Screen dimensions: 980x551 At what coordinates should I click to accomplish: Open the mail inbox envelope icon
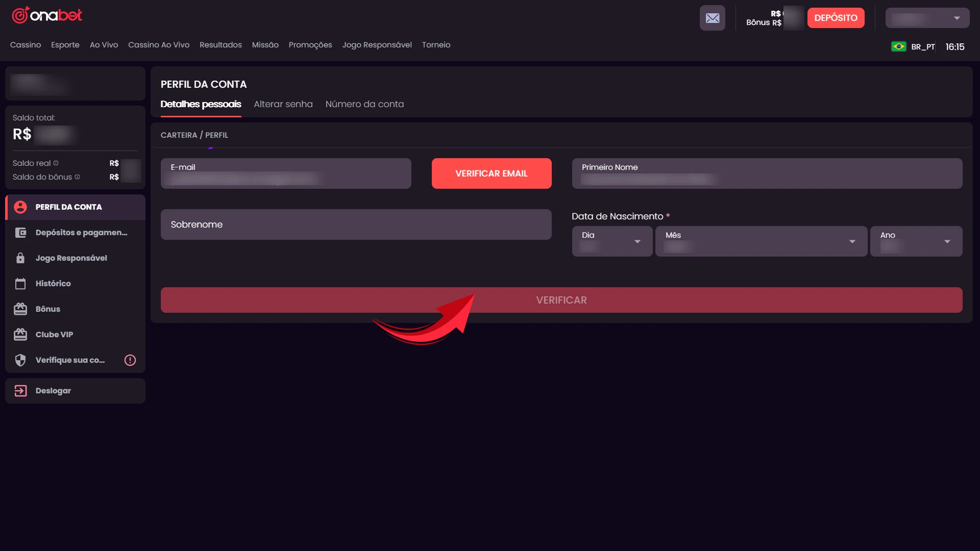coord(712,18)
